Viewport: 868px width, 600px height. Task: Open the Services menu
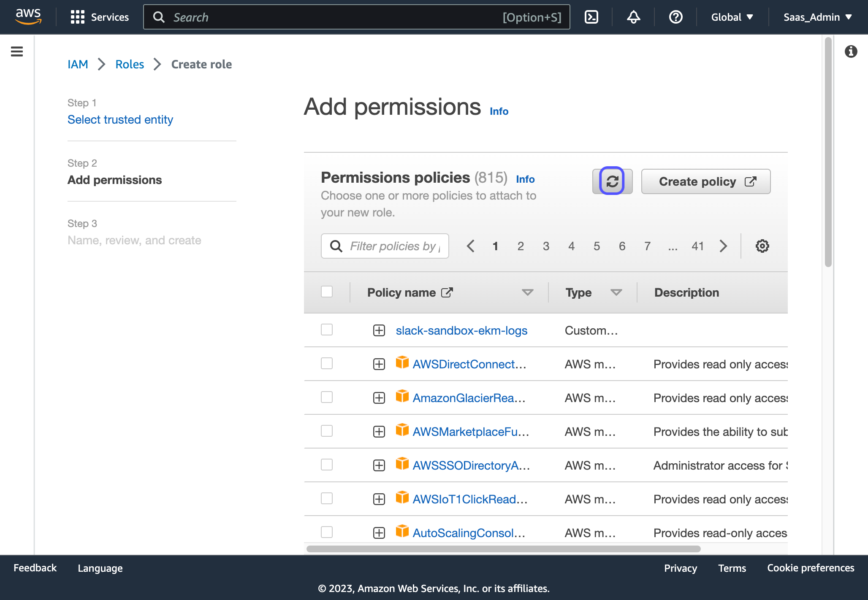pos(100,17)
